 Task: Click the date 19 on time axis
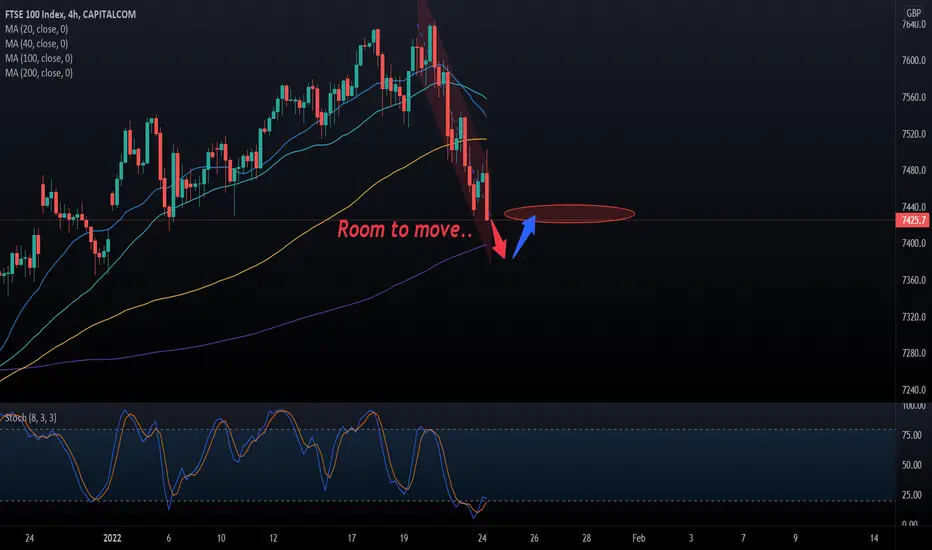404,538
